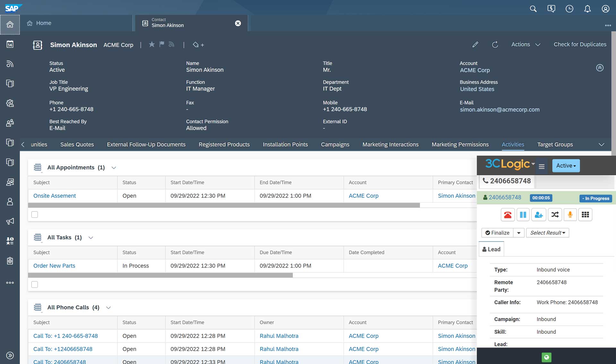Open the Order New Parts task
616x364 pixels.
[x=54, y=266]
